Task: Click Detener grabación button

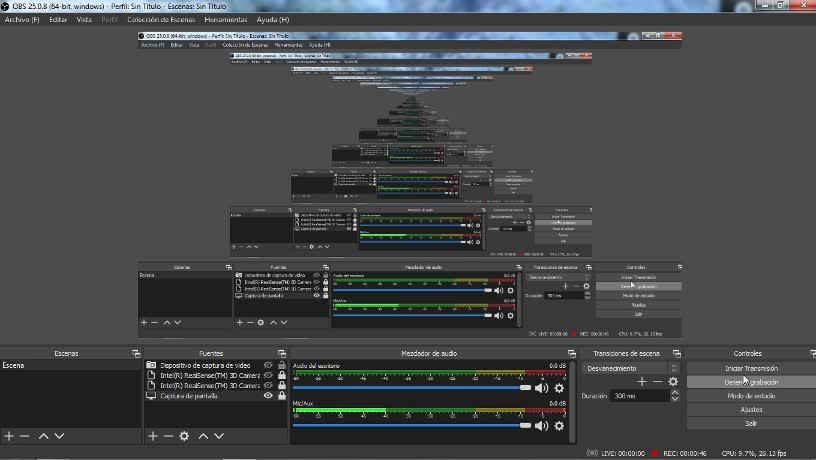Action: (x=751, y=382)
